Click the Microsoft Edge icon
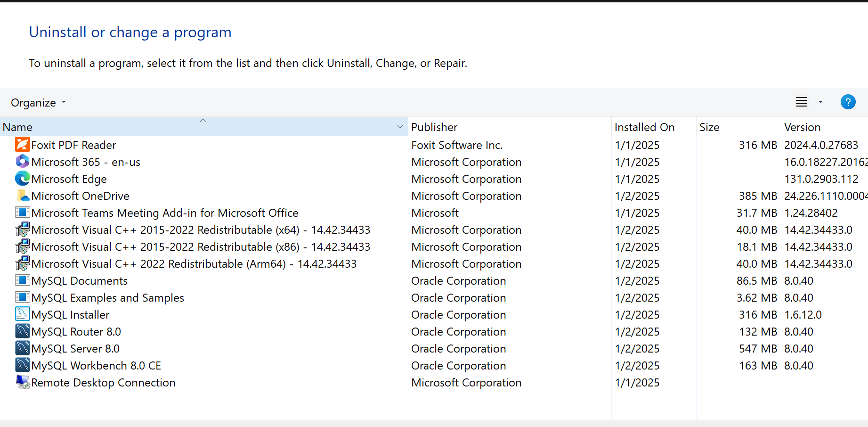Screen dimensions: 868x427 point(23,178)
